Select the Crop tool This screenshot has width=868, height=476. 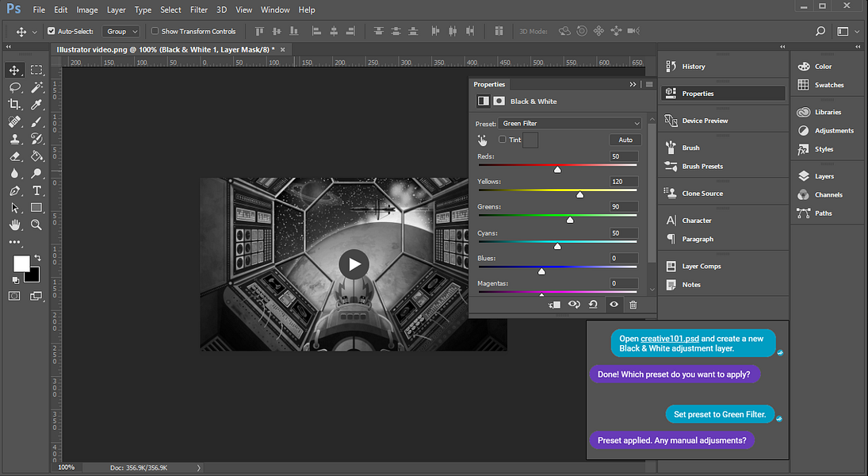(14, 104)
